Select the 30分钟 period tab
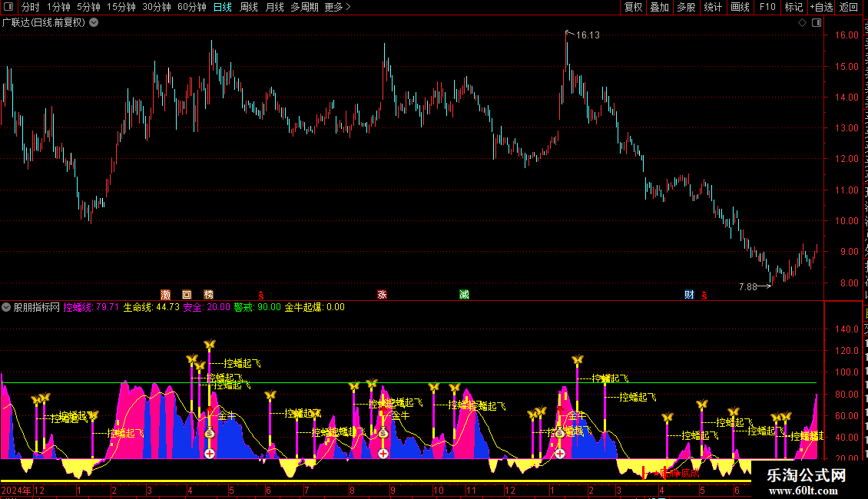 pyautogui.click(x=157, y=7)
